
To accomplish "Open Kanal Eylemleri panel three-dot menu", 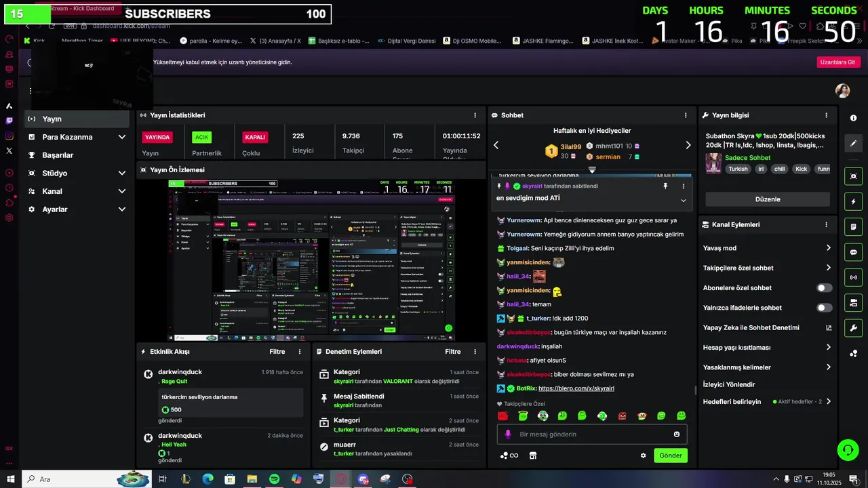I will pos(826,224).
